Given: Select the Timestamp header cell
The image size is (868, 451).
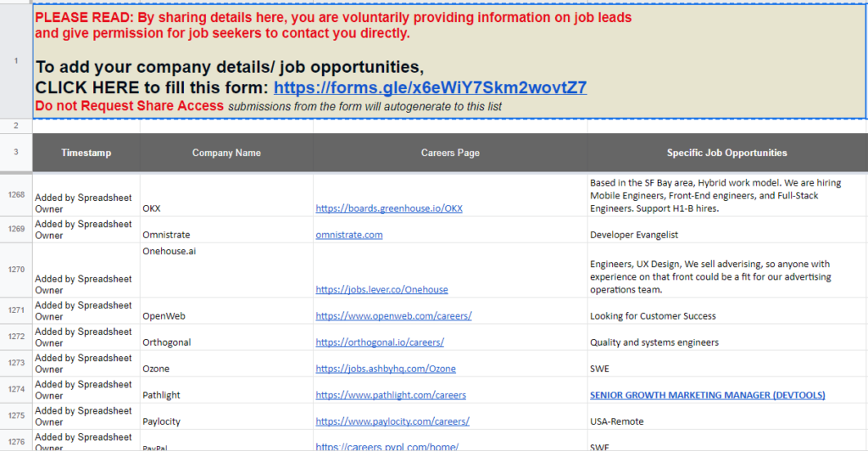Looking at the screenshot, I should [x=86, y=153].
